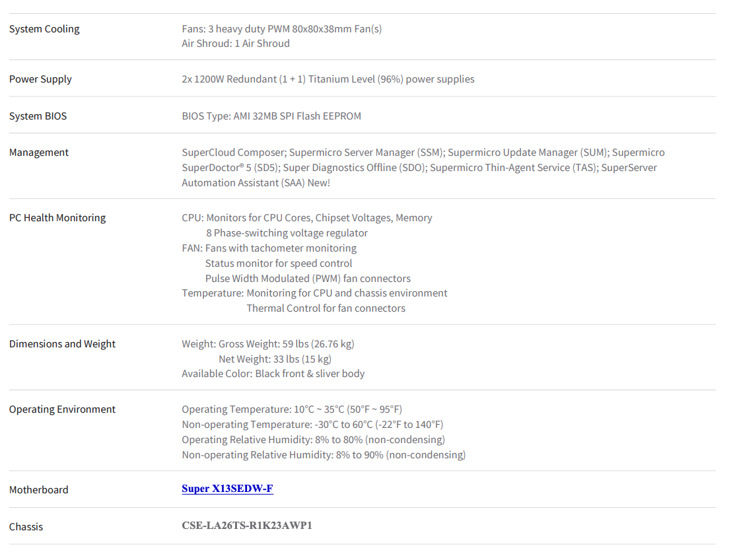Click the 8 Phase-switching voltage regulator line
729x560 pixels.
point(287,232)
